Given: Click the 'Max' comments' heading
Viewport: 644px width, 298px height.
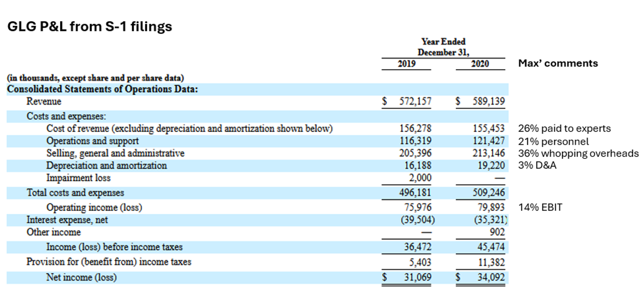Looking at the screenshot, I should tap(558, 63).
